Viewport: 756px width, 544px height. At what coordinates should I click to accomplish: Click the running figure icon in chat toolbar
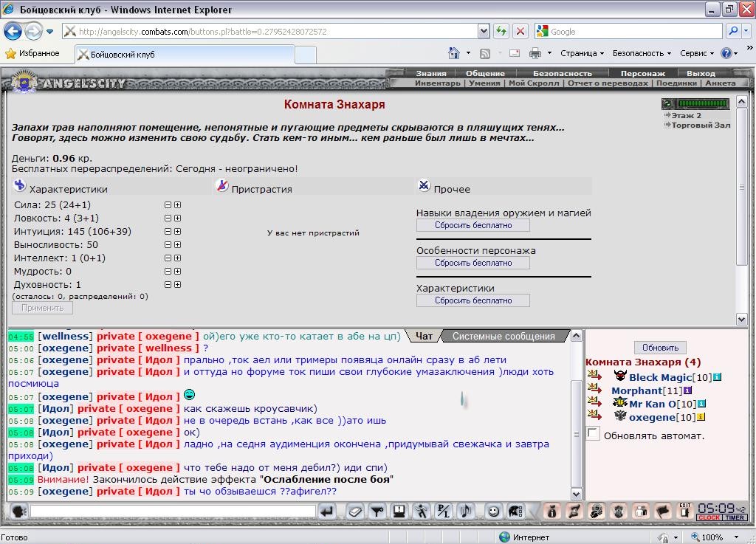tap(422, 512)
